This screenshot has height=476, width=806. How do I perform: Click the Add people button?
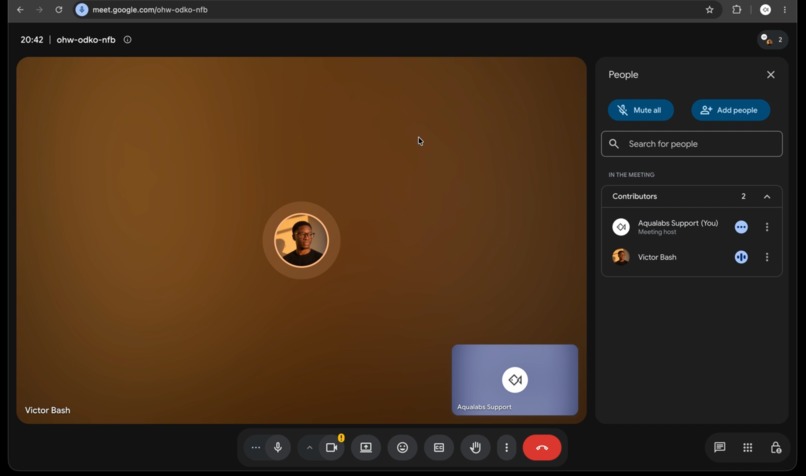[730, 110]
